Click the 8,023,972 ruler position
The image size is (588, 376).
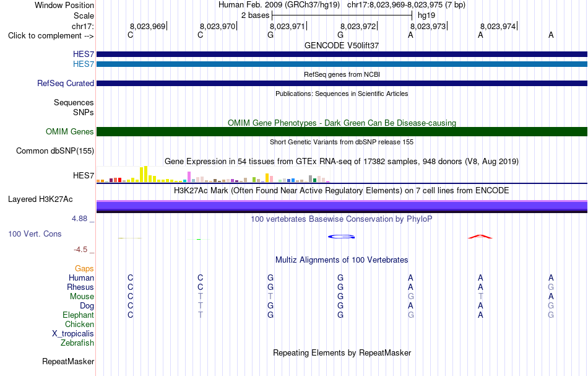click(x=358, y=26)
